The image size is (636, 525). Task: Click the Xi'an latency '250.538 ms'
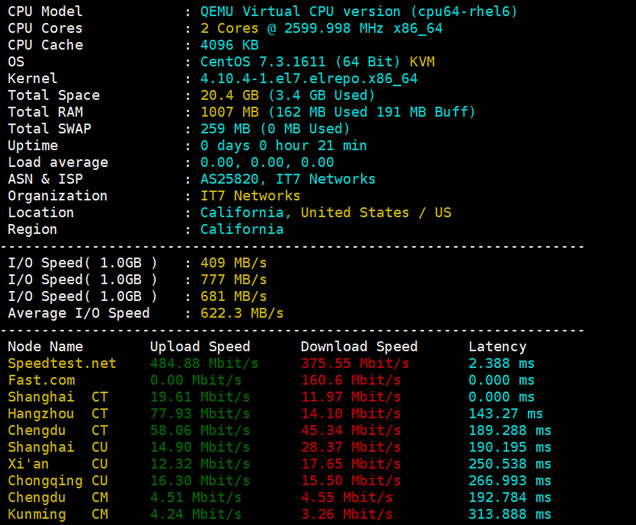510,464
